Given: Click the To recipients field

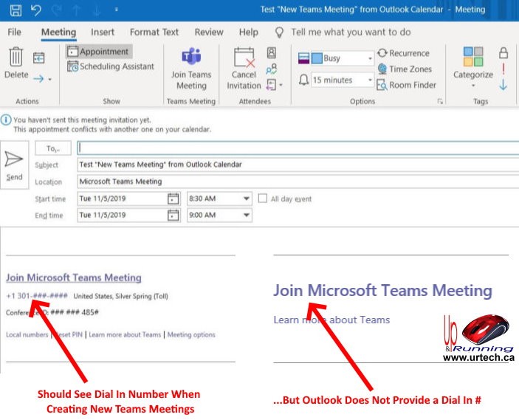Looking at the screenshot, I should point(298,148).
